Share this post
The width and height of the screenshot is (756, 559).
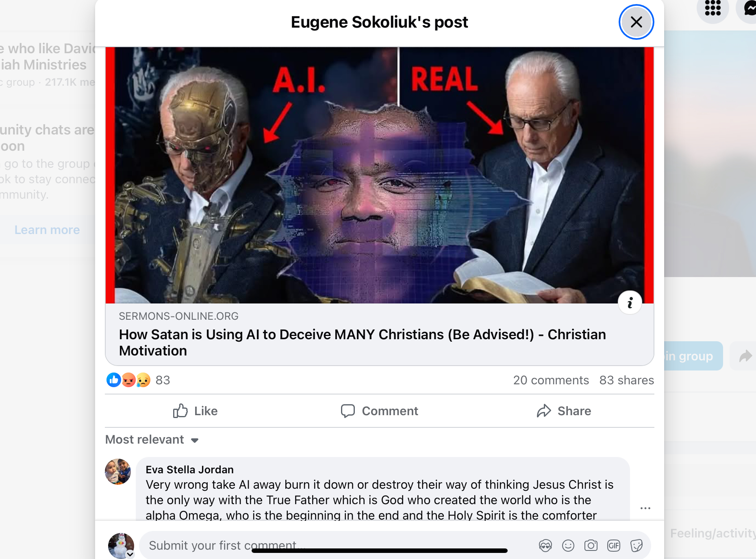[564, 411]
